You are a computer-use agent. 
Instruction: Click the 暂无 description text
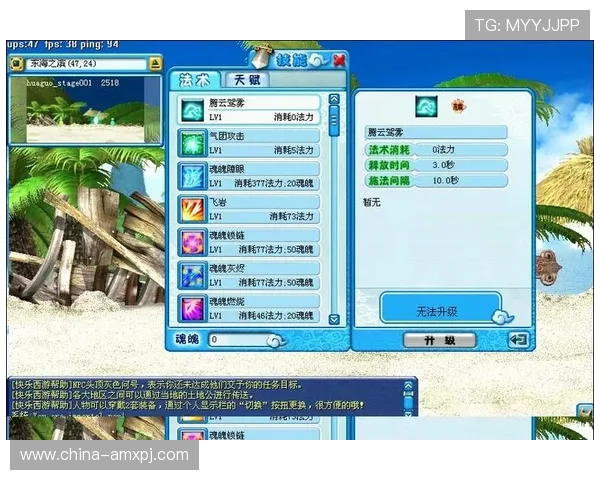point(372,202)
